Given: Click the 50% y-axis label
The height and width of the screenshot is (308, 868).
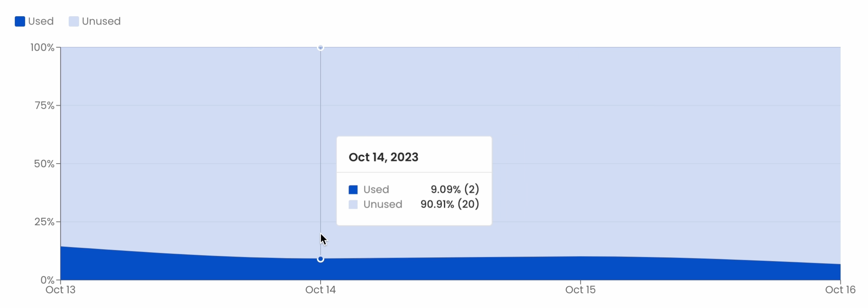Looking at the screenshot, I should [44, 164].
